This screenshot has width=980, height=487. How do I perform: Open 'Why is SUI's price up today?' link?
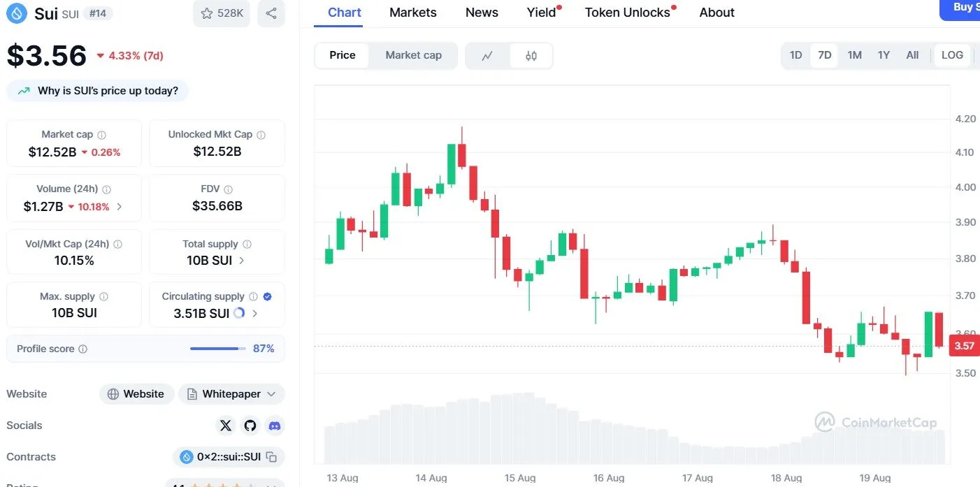coord(97,90)
